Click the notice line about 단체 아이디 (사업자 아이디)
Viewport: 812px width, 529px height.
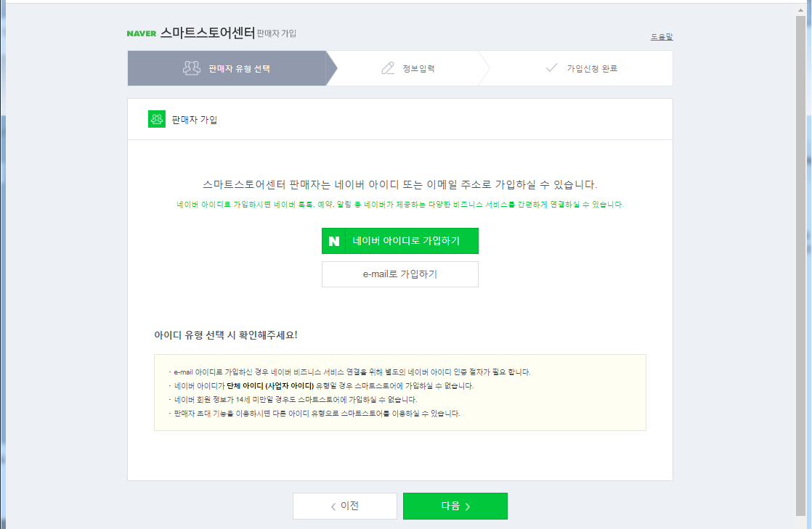pos(321,385)
